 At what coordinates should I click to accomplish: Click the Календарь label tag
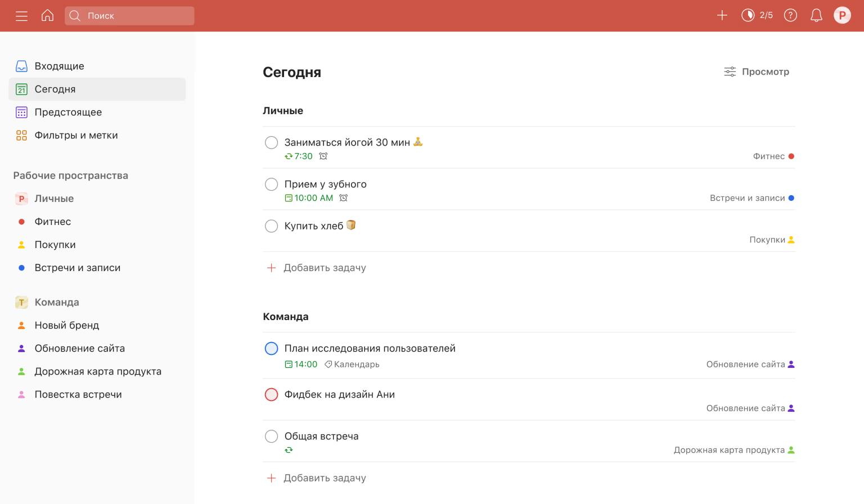point(352,364)
